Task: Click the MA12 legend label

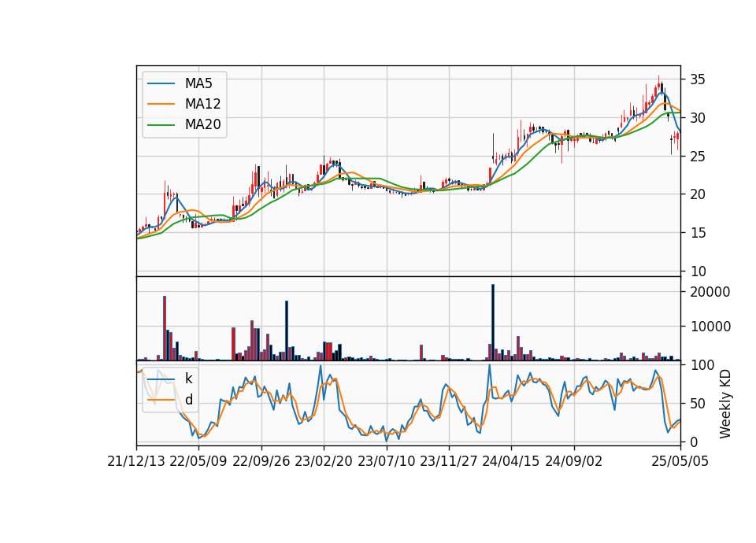Action: tap(202, 104)
